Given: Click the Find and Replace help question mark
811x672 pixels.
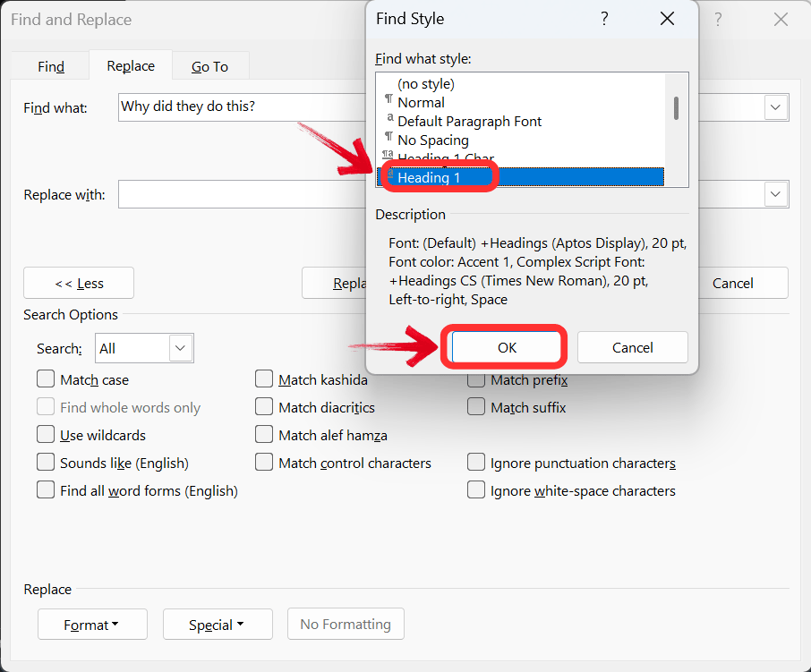Looking at the screenshot, I should tap(718, 19).
